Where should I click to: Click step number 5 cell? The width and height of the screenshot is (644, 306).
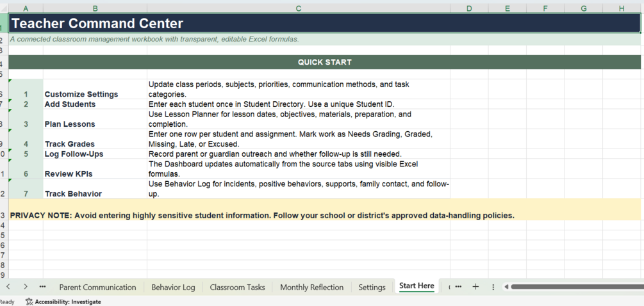coord(26,154)
